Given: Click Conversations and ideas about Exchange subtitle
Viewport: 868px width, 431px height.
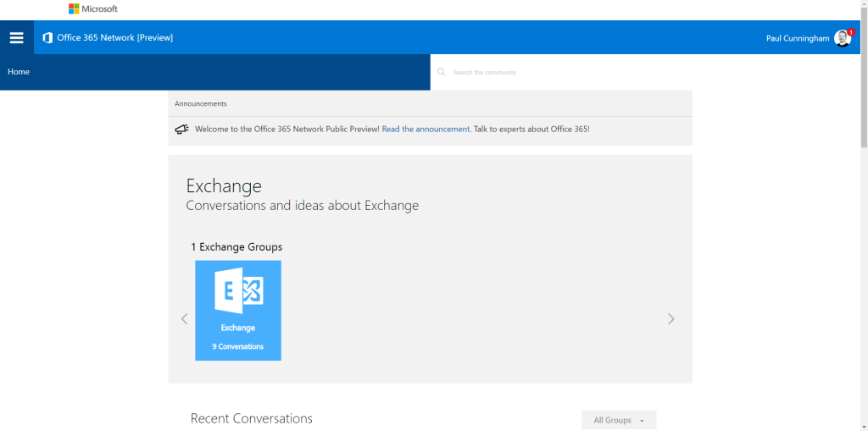Looking at the screenshot, I should (x=303, y=206).
